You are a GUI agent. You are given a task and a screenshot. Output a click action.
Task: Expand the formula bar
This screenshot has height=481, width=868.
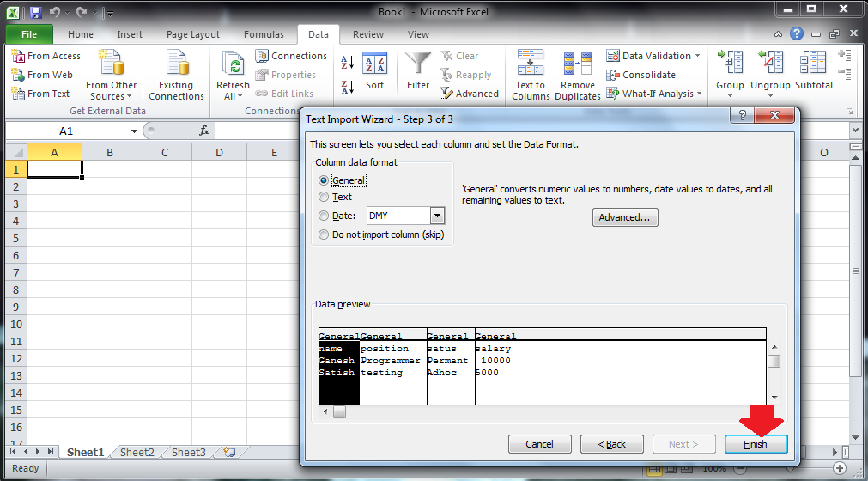[855, 131]
